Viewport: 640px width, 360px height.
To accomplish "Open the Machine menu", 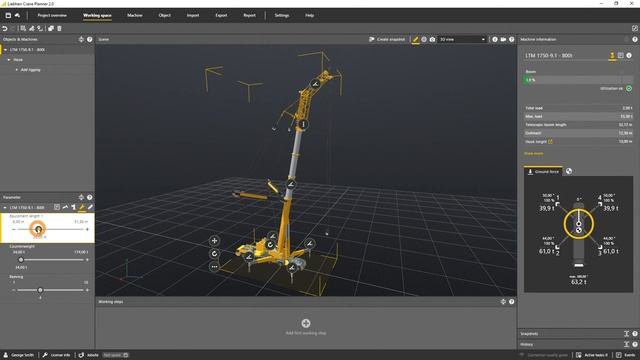I will [x=135, y=16].
